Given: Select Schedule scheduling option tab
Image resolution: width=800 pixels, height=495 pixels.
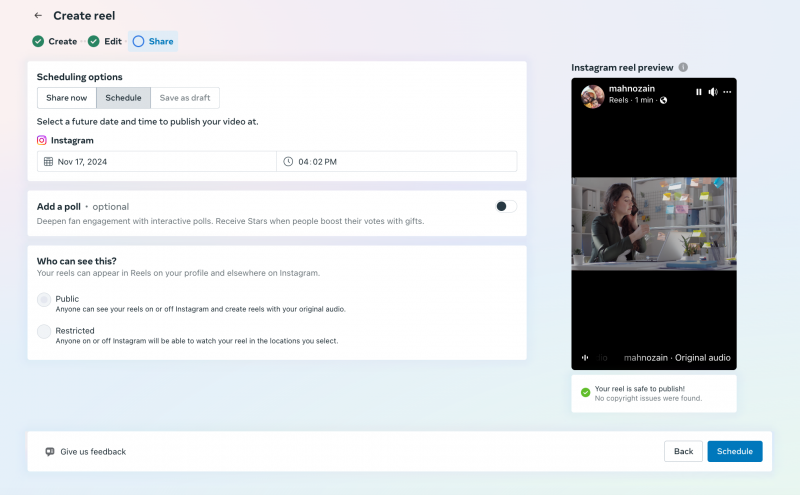Looking at the screenshot, I should pos(123,98).
